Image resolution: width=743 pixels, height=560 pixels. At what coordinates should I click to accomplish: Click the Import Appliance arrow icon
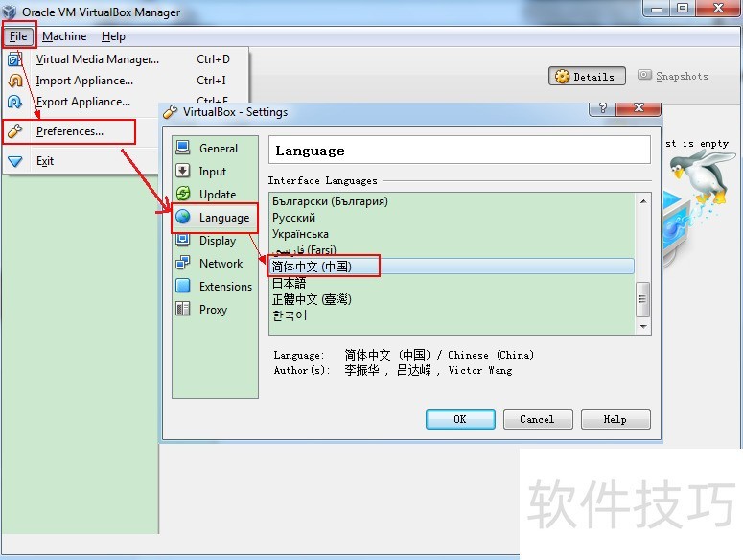pos(14,81)
